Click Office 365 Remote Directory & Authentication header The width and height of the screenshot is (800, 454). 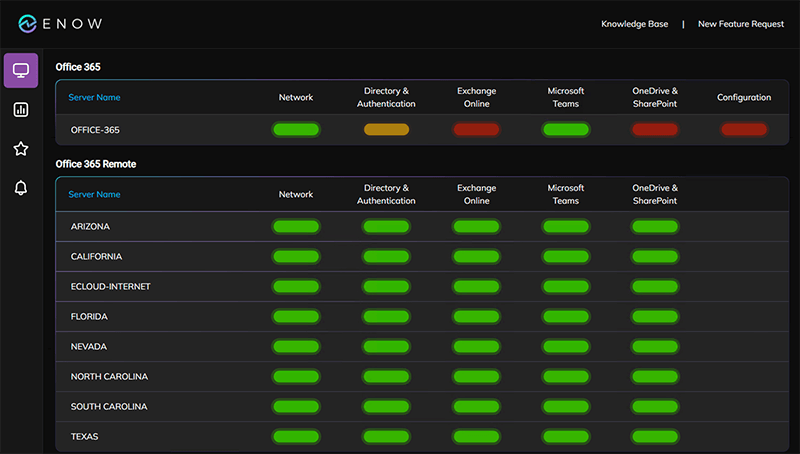click(x=386, y=194)
